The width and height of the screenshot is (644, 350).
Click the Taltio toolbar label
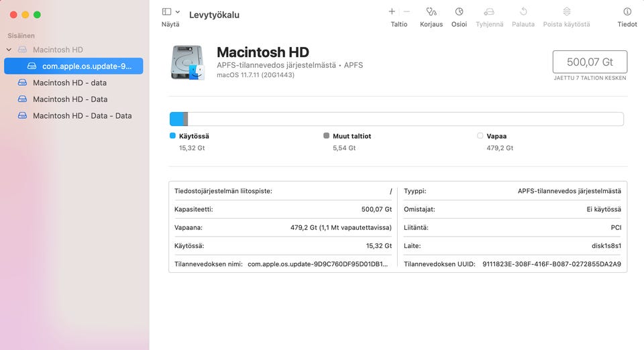(398, 24)
